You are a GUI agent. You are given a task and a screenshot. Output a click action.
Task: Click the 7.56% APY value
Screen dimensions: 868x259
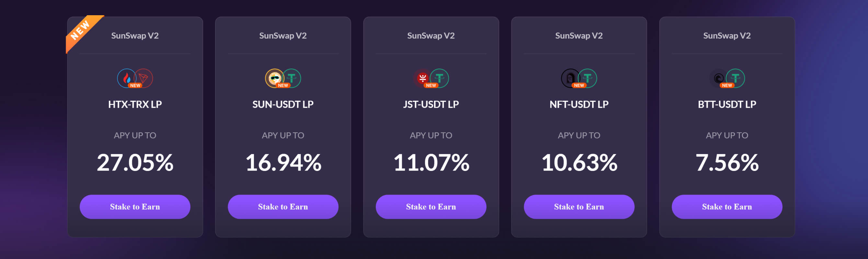click(726, 162)
